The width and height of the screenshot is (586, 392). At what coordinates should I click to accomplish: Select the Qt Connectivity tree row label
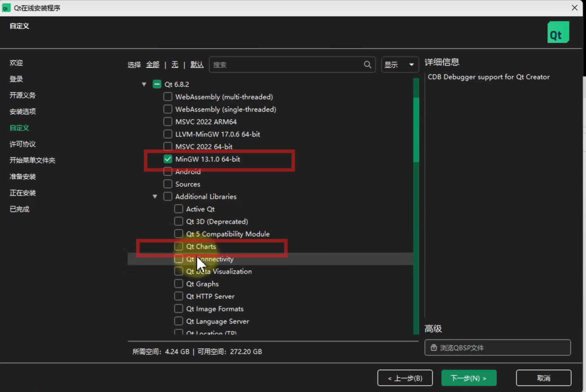[x=210, y=259]
